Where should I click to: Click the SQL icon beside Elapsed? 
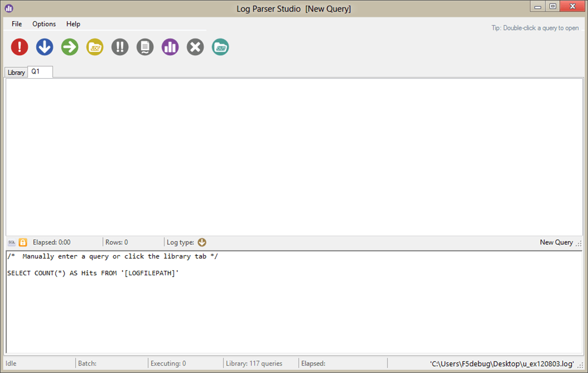coord(11,243)
